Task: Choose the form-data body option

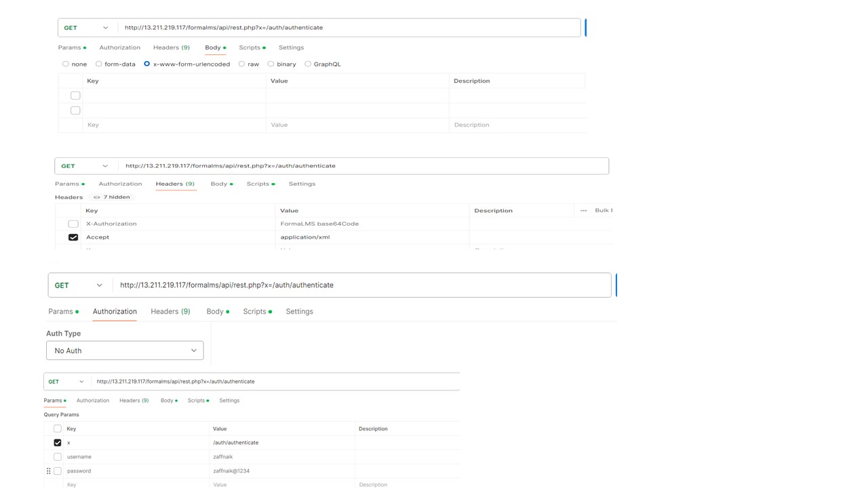Action: [99, 64]
